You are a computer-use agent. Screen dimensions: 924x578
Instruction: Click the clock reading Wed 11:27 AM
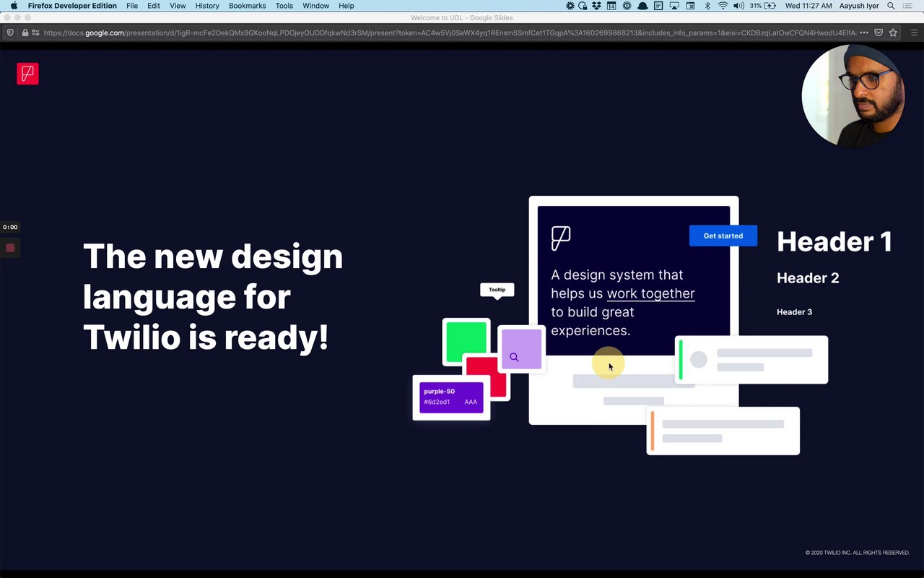808,6
